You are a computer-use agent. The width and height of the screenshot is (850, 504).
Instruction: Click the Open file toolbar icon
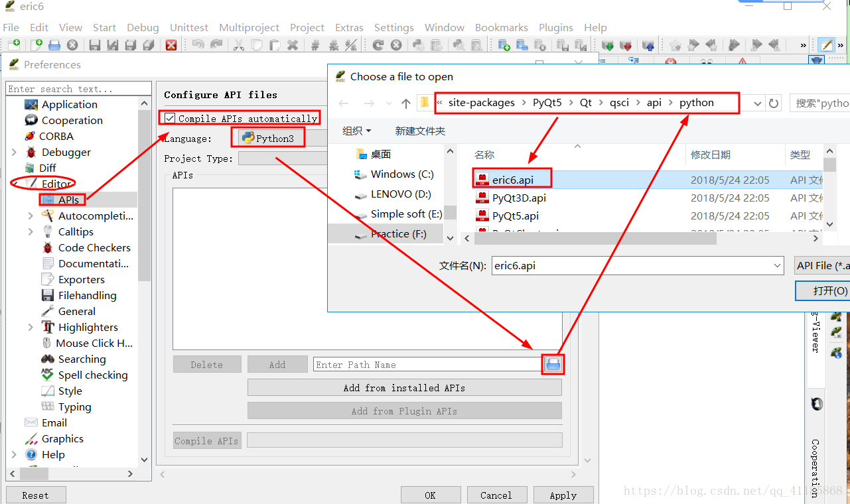coord(54,45)
